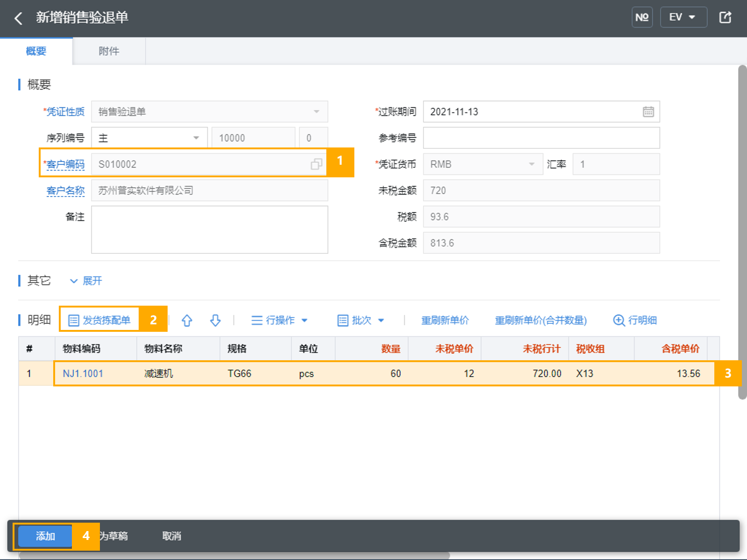The height and width of the screenshot is (560, 747).
Task: Click the quantity cell showing 60
Action: click(372, 374)
